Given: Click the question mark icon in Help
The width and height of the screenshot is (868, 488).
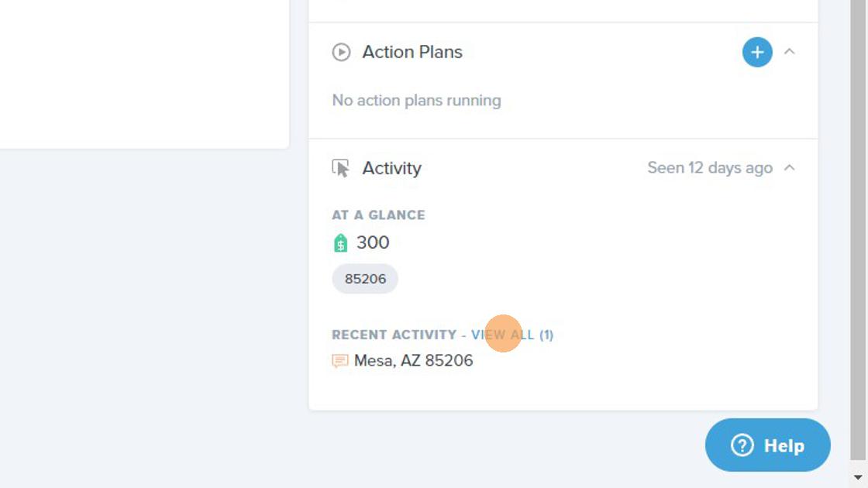Looking at the screenshot, I should [x=742, y=445].
